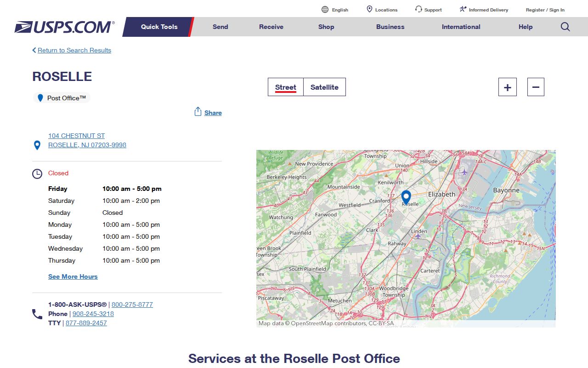This screenshot has width=588, height=368.
Task: Click the Share link
Action: point(213,113)
